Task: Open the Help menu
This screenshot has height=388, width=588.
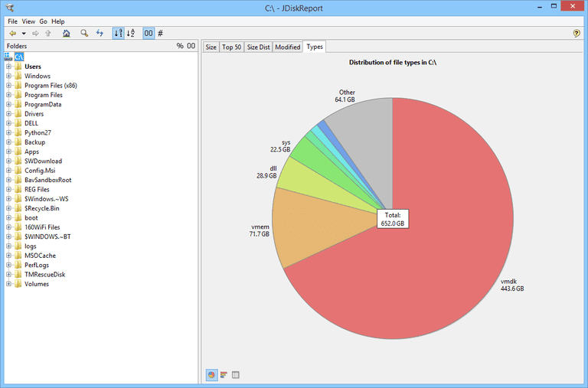Action: pyautogui.click(x=57, y=21)
